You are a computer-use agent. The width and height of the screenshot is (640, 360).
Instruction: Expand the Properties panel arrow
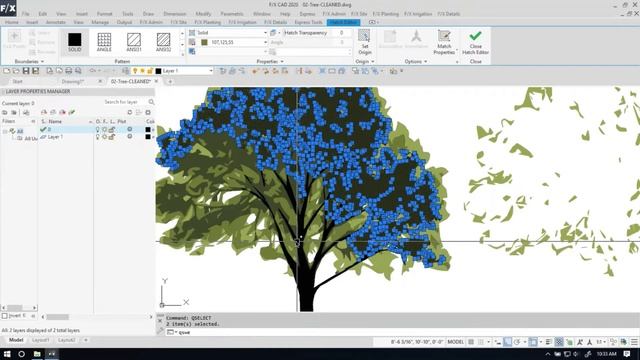[282, 62]
